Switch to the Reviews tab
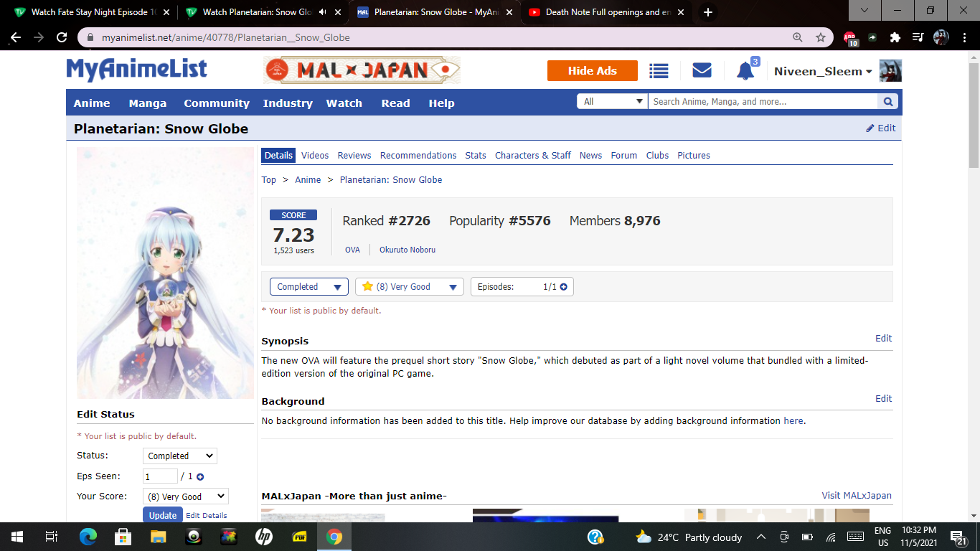Image resolution: width=980 pixels, height=551 pixels. click(x=354, y=156)
